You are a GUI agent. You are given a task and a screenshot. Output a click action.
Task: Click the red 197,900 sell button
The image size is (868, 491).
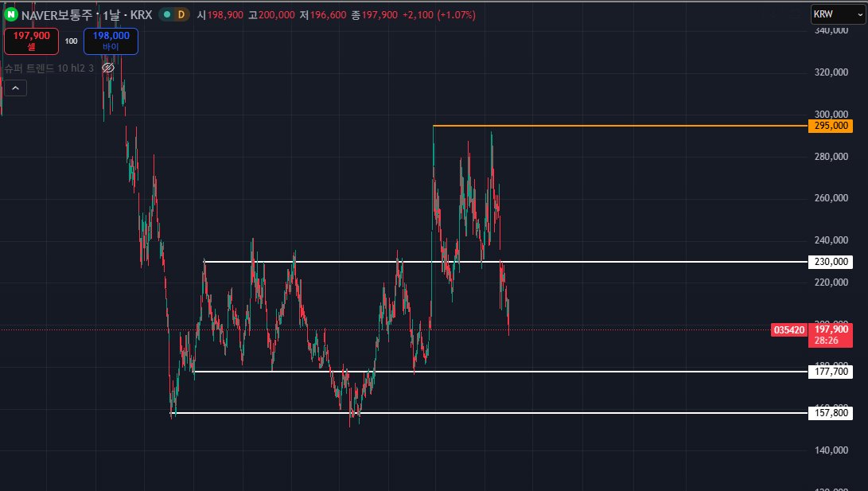coord(32,41)
